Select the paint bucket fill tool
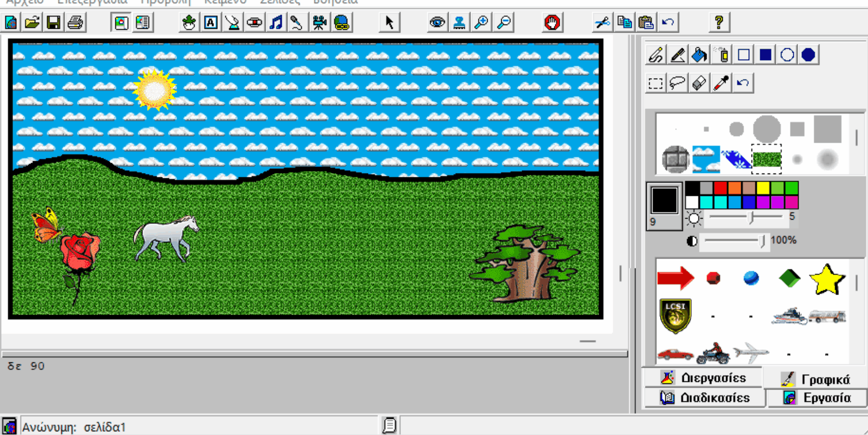The height and width of the screenshot is (435, 868). tap(700, 55)
